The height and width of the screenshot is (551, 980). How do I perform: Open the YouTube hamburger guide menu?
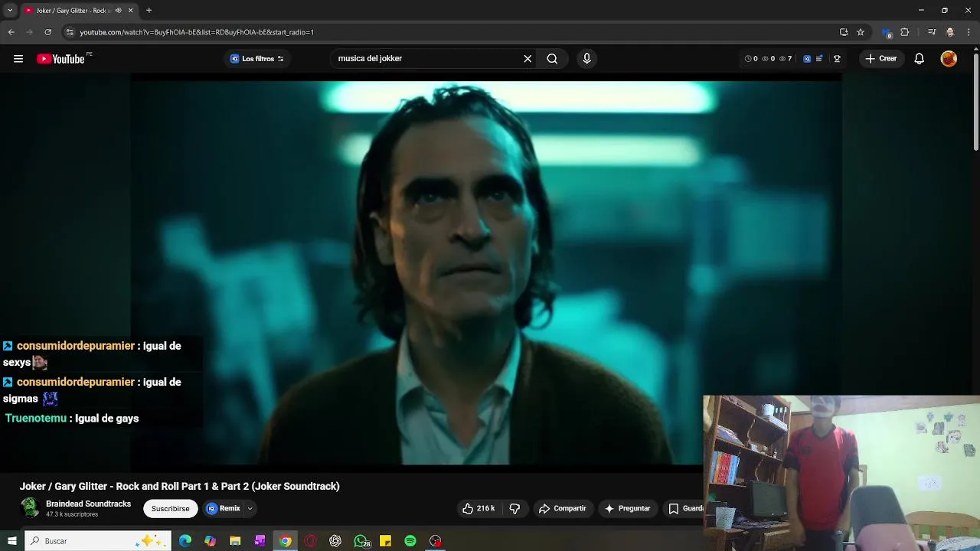(x=18, y=59)
